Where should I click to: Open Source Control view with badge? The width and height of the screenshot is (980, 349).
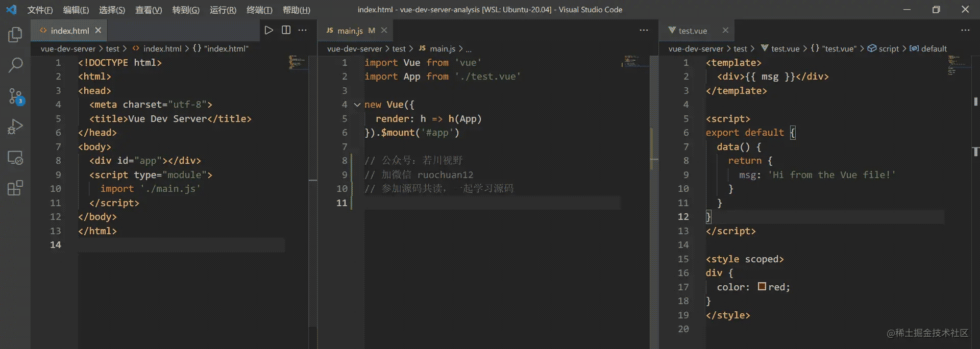point(15,96)
